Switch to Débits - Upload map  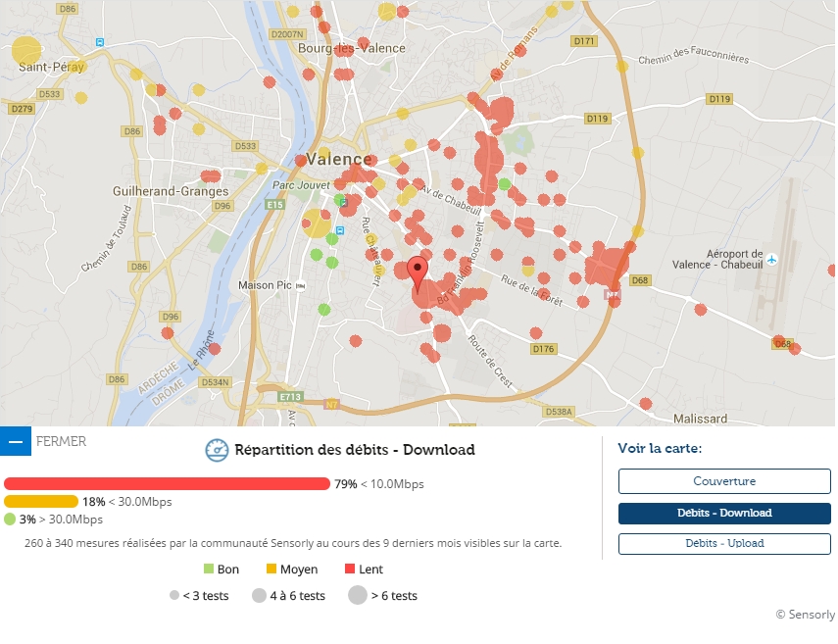click(724, 543)
